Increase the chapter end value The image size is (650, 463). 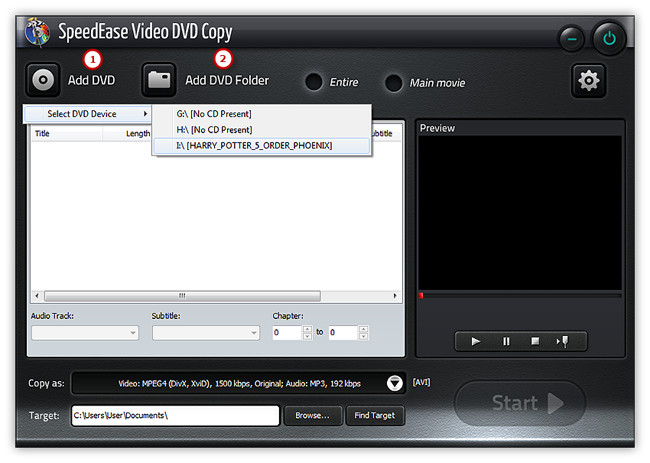coord(363,329)
